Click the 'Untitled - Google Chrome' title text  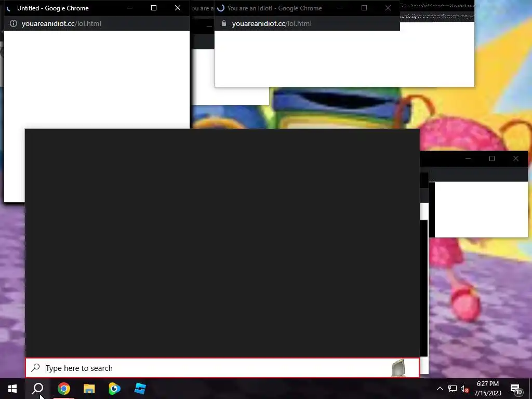tap(52, 8)
